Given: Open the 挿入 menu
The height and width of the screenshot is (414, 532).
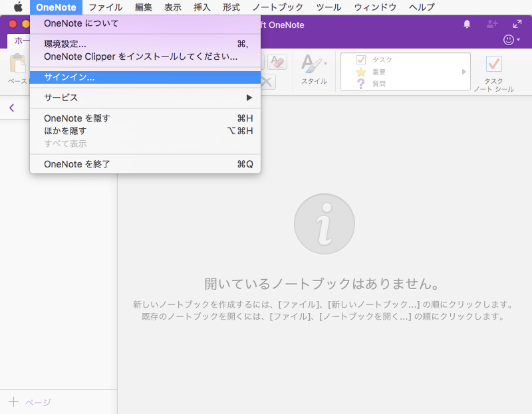Looking at the screenshot, I should 202,7.
